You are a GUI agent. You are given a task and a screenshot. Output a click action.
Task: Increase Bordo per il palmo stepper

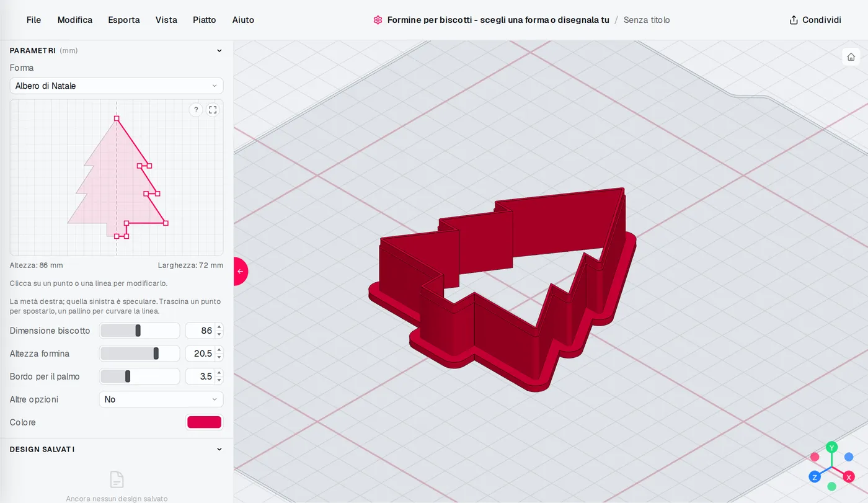tap(219, 373)
